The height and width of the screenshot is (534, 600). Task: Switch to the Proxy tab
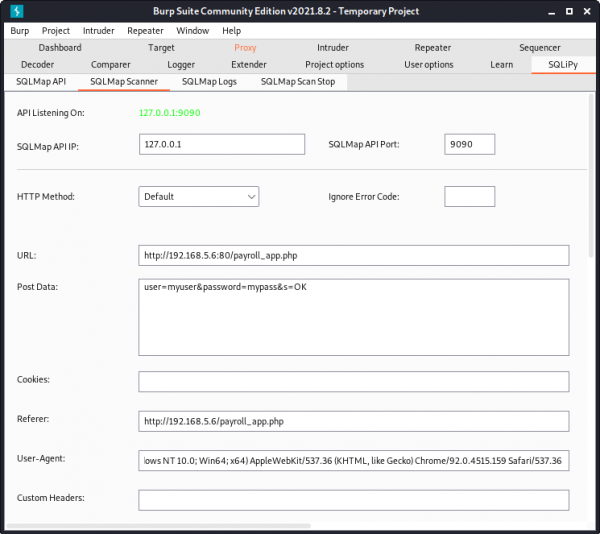pos(245,48)
